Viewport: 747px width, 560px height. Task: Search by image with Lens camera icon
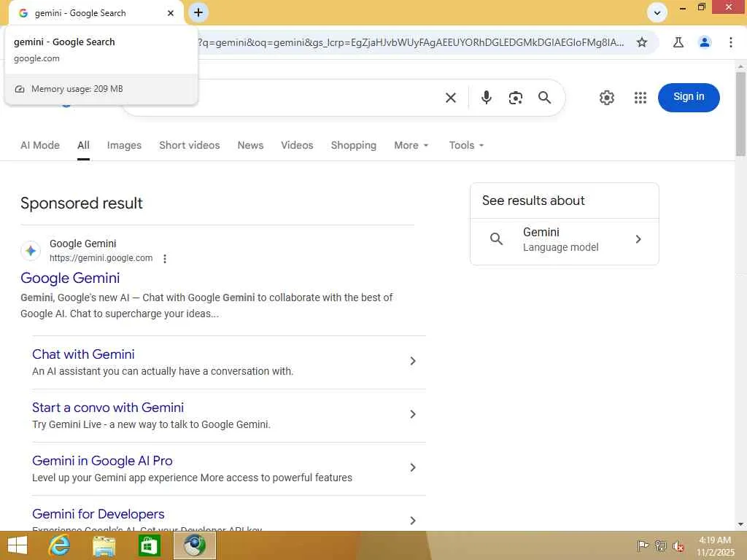tap(516, 98)
